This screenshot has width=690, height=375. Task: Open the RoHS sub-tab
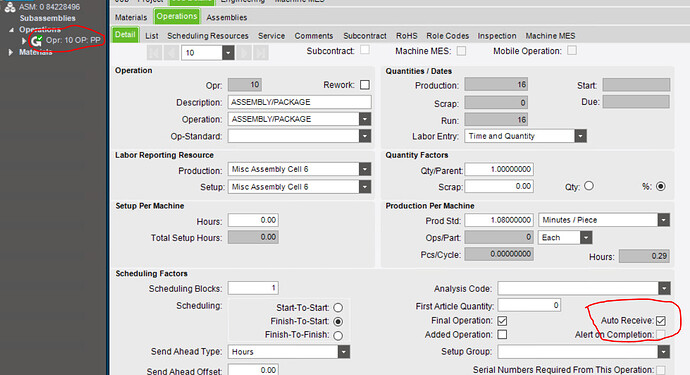tap(407, 36)
